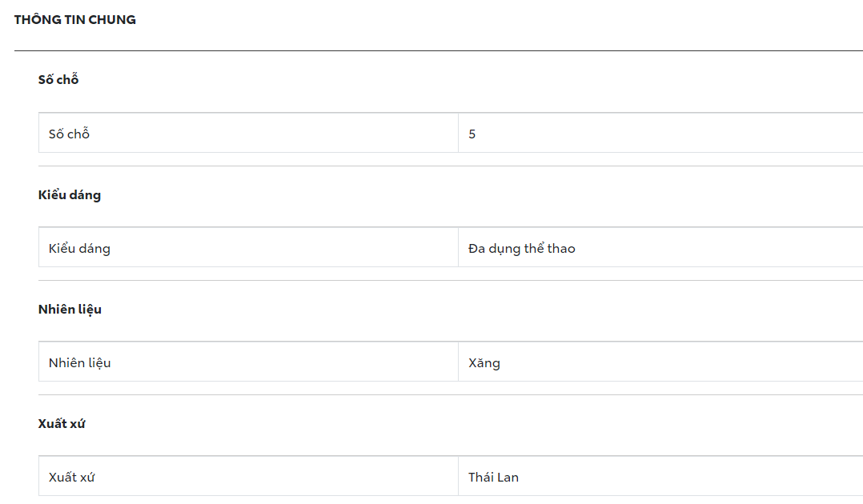
Task: Click the THÔNG TIN CHUNG section title
Action: tap(75, 20)
